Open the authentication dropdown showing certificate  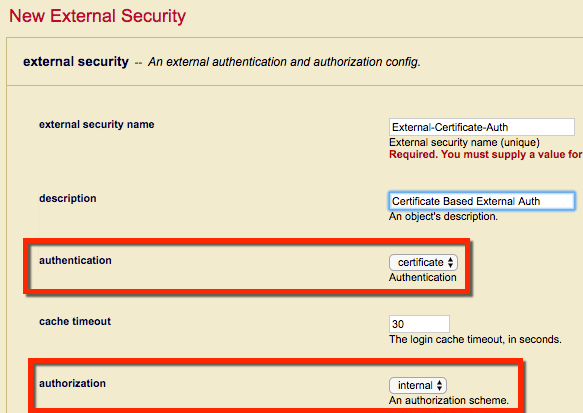(x=423, y=262)
